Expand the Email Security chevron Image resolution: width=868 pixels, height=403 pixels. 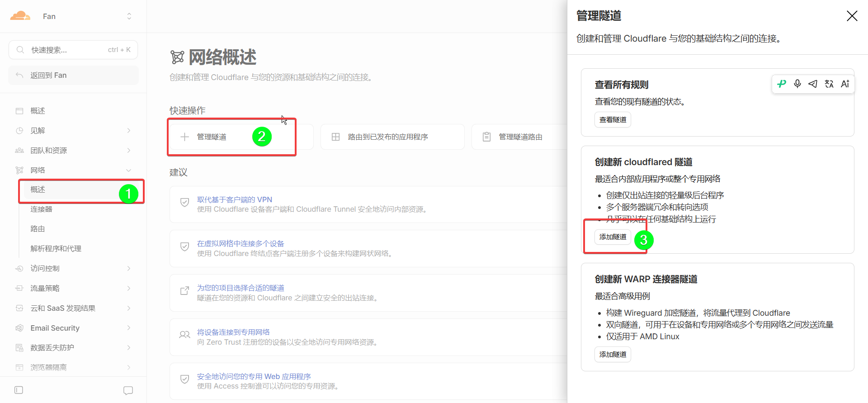(129, 328)
